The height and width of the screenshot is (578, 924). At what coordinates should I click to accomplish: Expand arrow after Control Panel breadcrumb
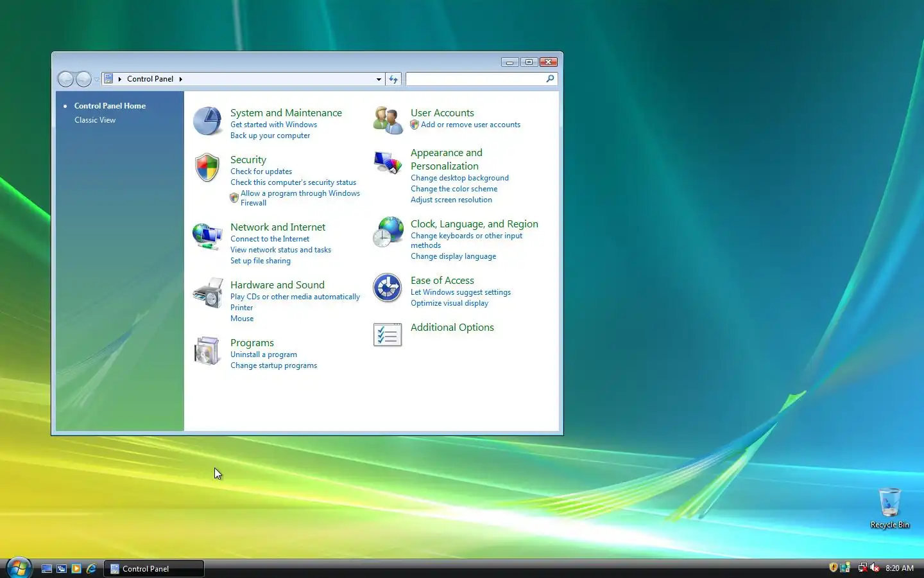[x=181, y=79]
